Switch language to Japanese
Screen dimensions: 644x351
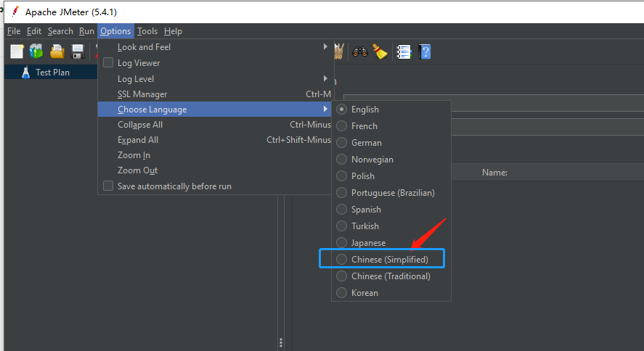341,243
